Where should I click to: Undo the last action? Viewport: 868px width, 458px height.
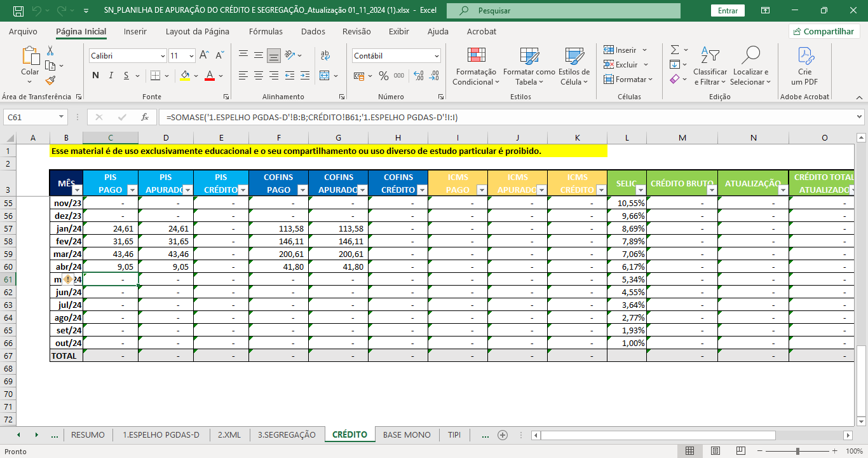[x=37, y=11]
